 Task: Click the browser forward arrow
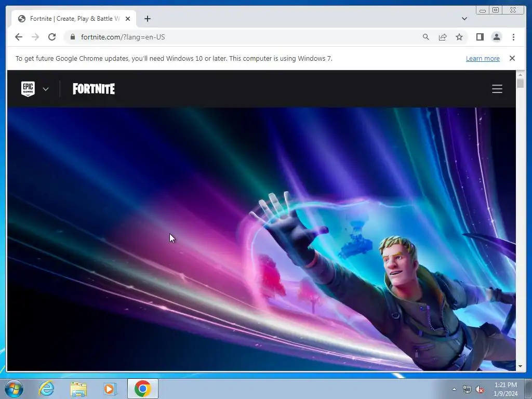pyautogui.click(x=35, y=37)
